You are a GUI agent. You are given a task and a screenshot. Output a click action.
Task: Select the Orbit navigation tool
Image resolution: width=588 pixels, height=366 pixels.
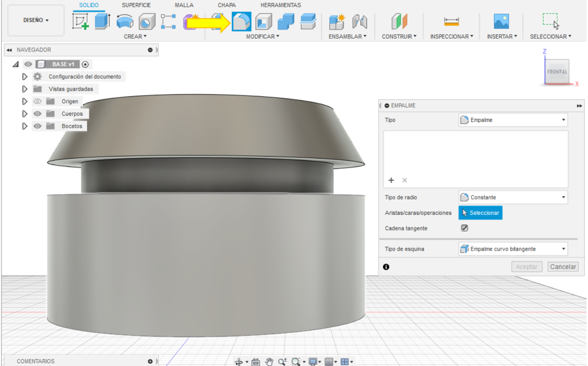point(238,361)
